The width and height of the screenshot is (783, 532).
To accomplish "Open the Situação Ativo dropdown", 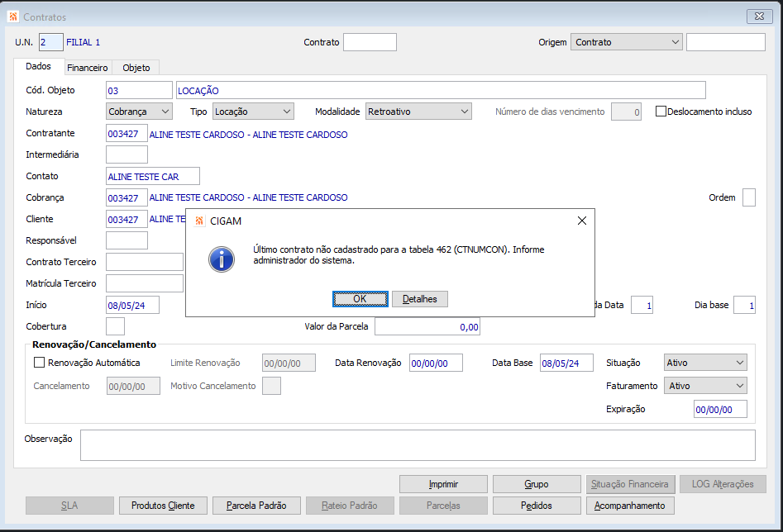I will point(705,363).
